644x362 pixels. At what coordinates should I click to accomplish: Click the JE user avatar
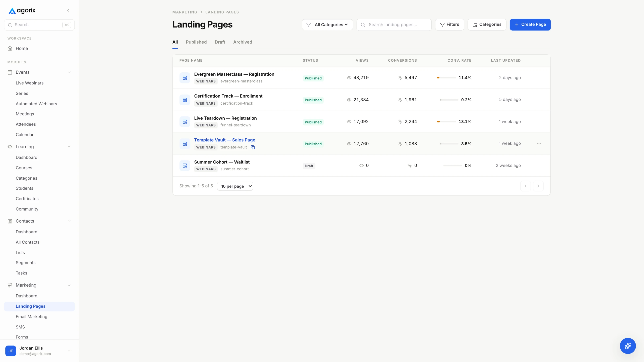(x=11, y=351)
